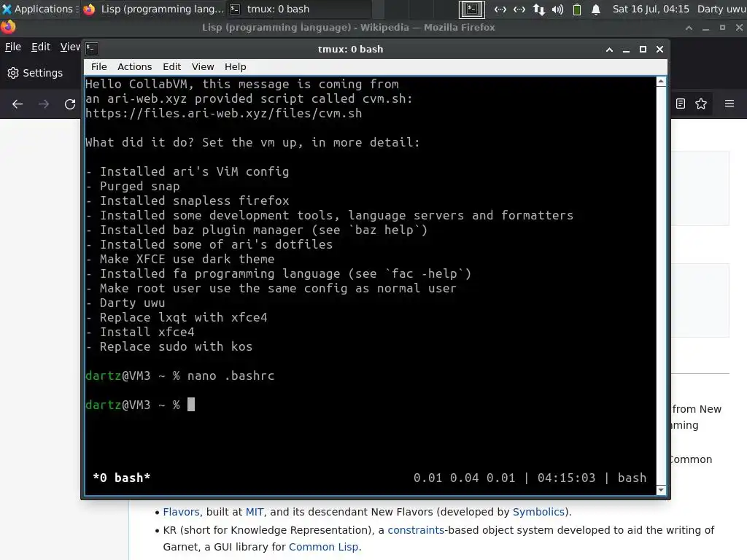
Task: Open the terminal Help menu
Action: coord(236,66)
